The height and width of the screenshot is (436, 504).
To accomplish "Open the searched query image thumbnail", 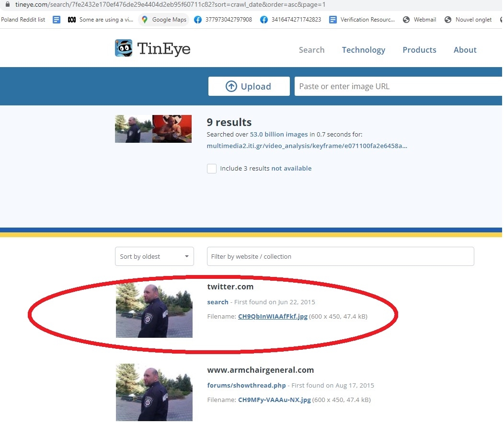I will pyautogui.click(x=153, y=128).
